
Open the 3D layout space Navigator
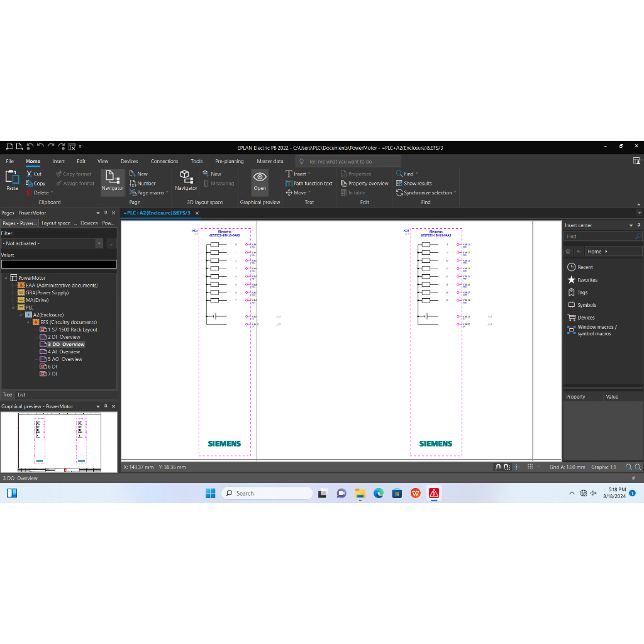click(186, 180)
